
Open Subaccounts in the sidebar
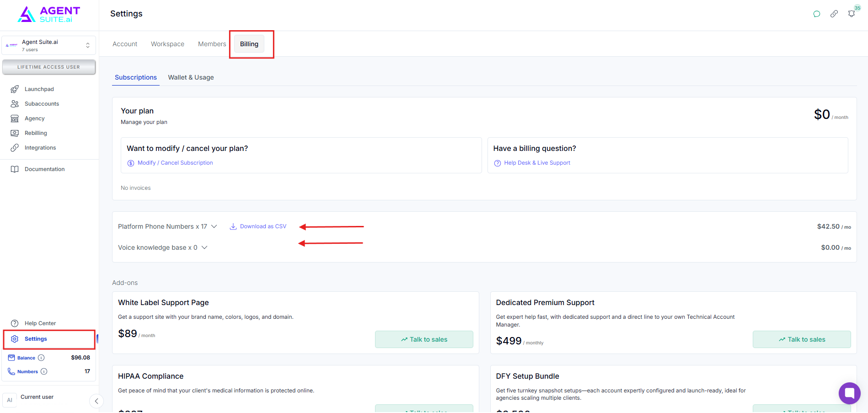(42, 104)
